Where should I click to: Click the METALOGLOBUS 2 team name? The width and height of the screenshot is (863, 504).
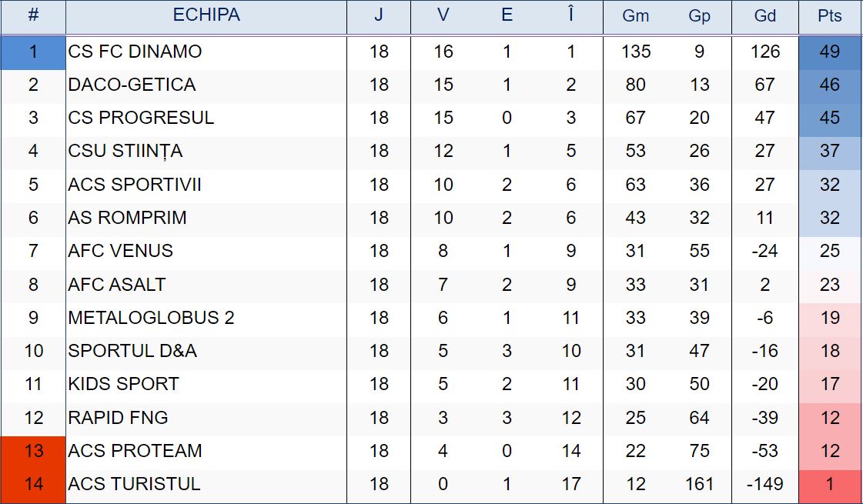[151, 318]
